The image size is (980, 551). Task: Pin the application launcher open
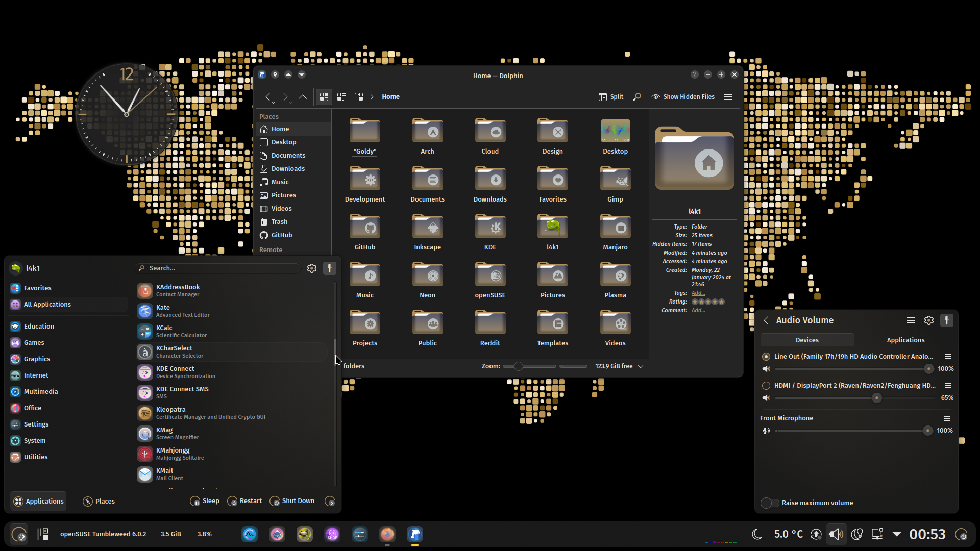[330, 268]
